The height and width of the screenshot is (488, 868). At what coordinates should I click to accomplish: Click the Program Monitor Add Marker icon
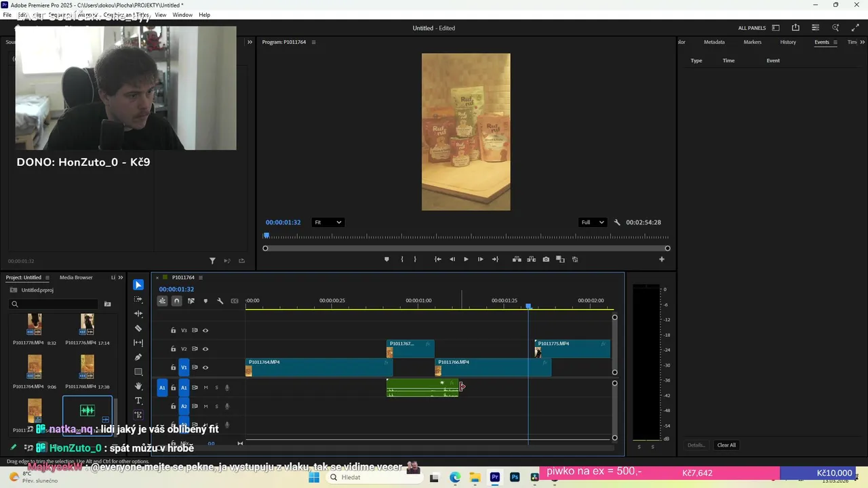tap(387, 259)
